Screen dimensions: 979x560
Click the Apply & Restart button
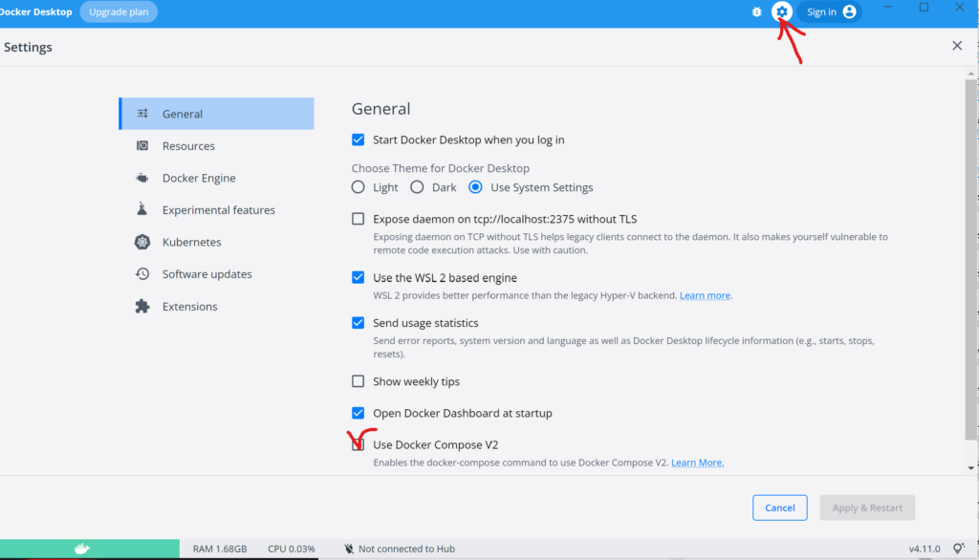867,507
